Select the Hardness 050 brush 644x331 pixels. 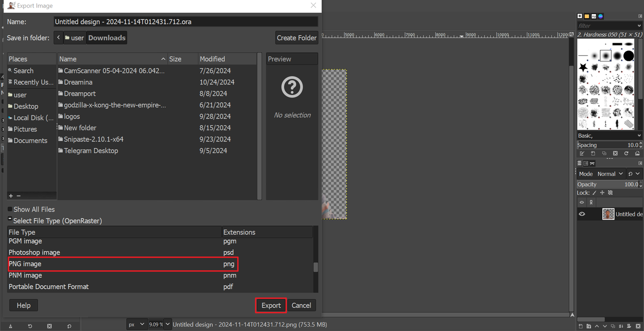(606, 55)
